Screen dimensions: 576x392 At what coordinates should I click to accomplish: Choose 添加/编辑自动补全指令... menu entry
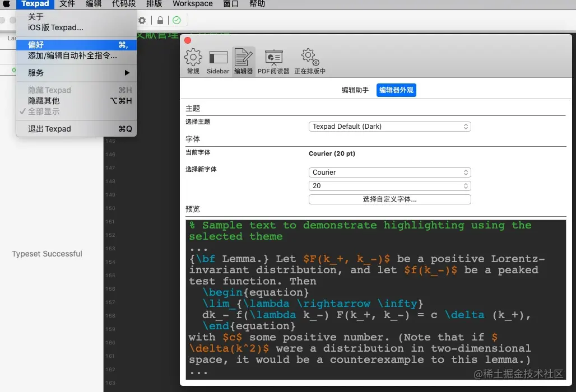pos(76,56)
